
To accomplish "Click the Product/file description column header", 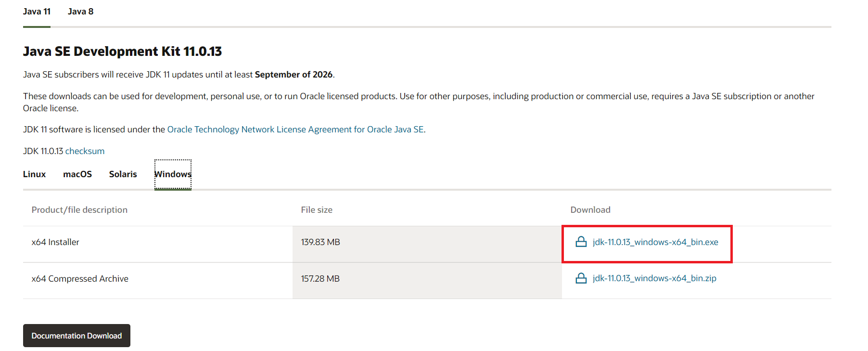I will (79, 210).
